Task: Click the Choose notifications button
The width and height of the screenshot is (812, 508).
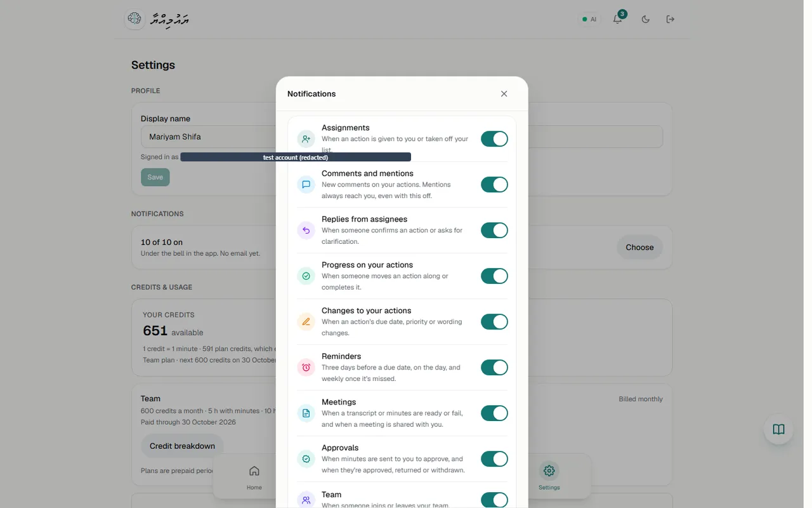Action: [x=639, y=248]
